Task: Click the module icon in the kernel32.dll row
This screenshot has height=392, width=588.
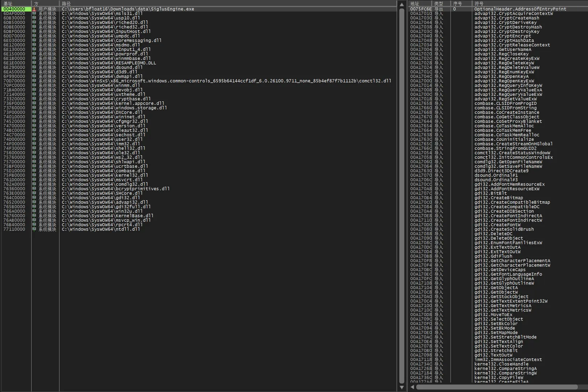Action: [34, 175]
